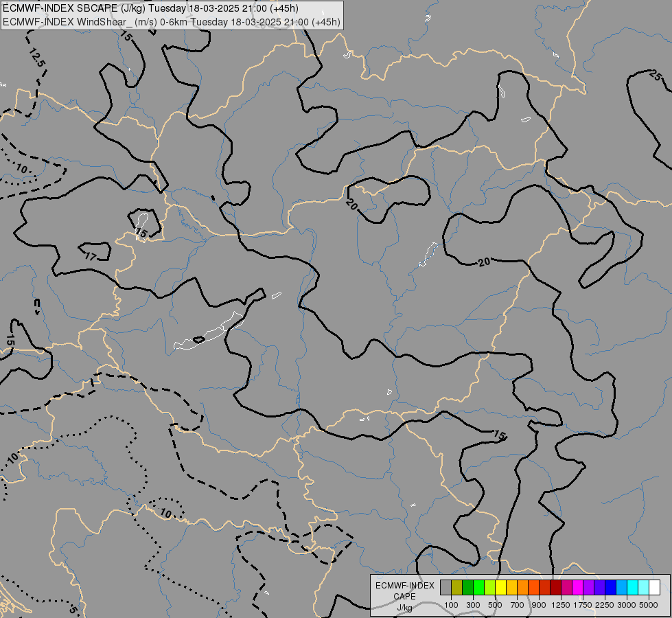Click the 'ECMWF-INDEX SBCAPE (J/kg)' title line

[x=150, y=8]
